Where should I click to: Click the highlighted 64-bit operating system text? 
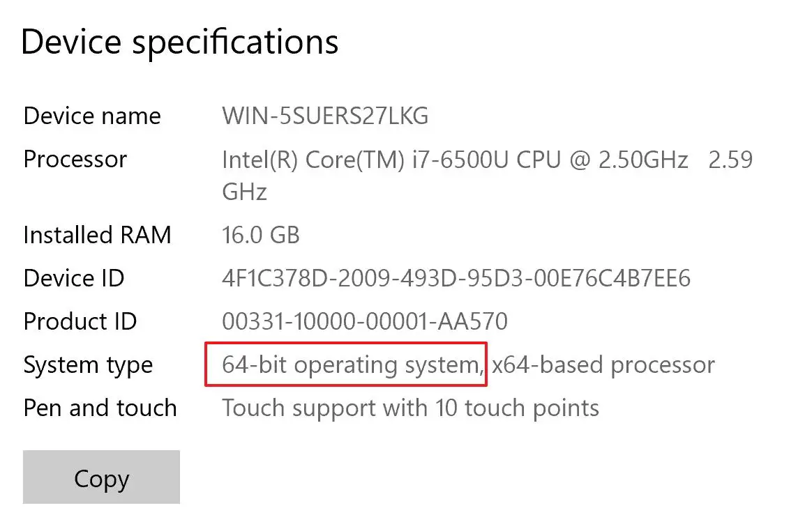tap(346, 364)
